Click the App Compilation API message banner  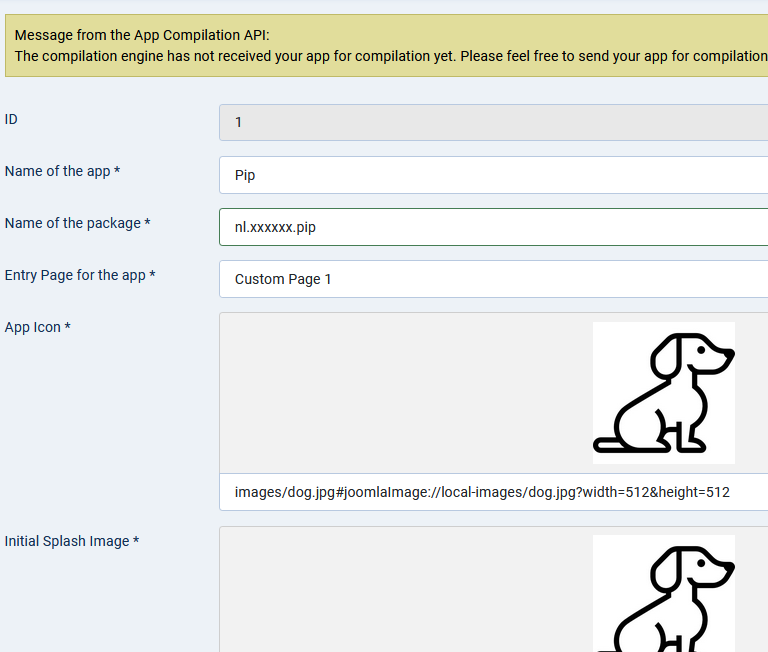(386, 46)
